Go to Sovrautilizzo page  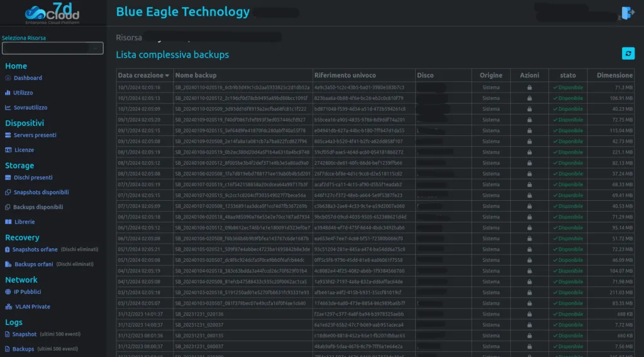pos(30,107)
